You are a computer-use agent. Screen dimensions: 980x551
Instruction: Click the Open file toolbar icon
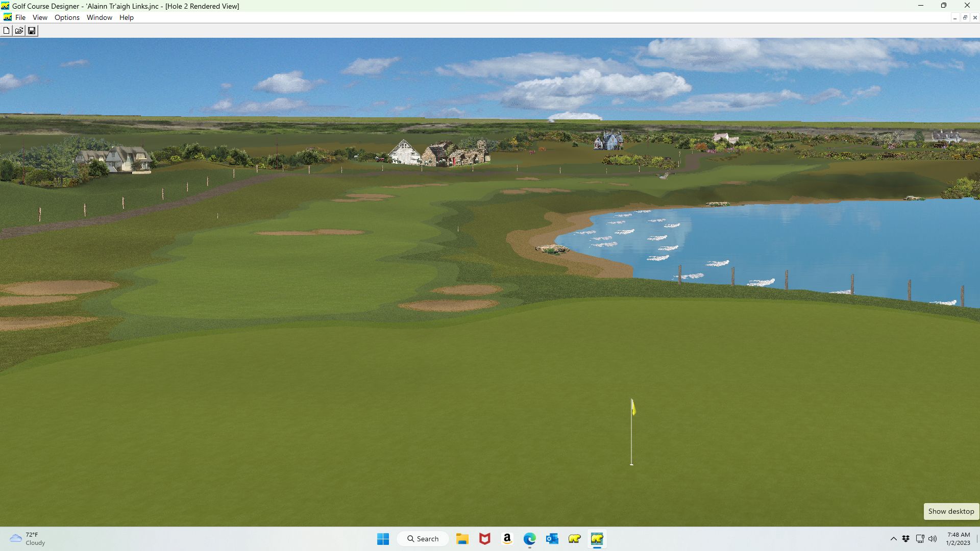(19, 31)
